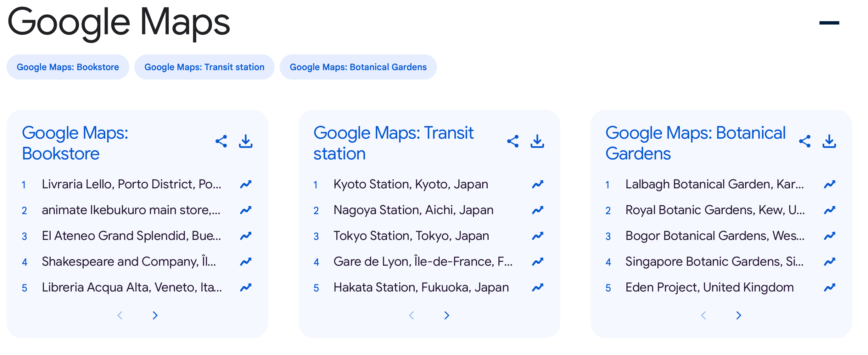Download the Bookstore trends data
Image resolution: width=868 pixels, height=355 pixels.
[x=245, y=141]
